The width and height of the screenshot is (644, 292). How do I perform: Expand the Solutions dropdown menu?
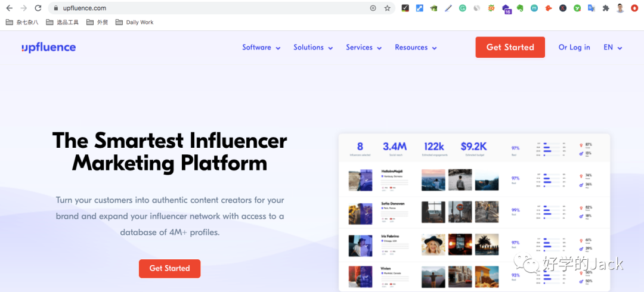tap(313, 48)
